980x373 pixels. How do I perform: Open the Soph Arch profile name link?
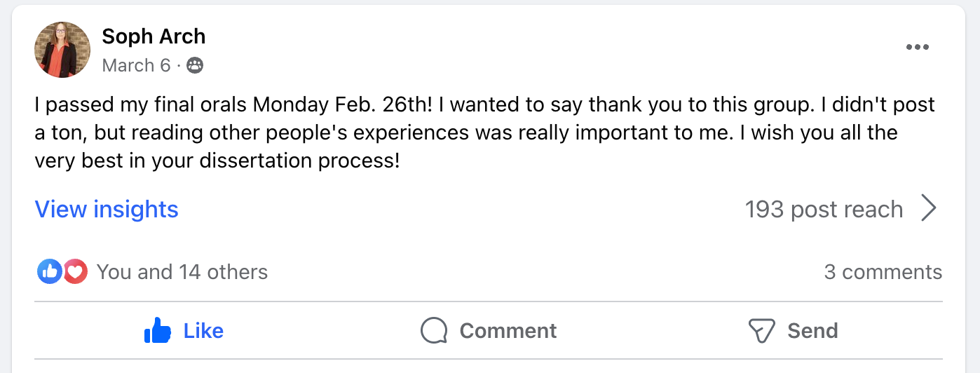pos(154,36)
